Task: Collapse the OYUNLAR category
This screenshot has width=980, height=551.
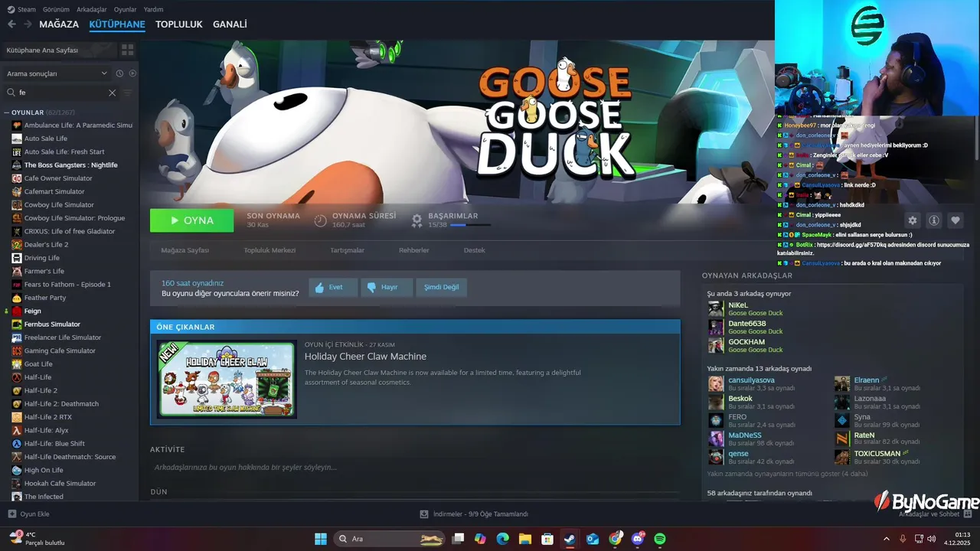Action: tap(7, 112)
